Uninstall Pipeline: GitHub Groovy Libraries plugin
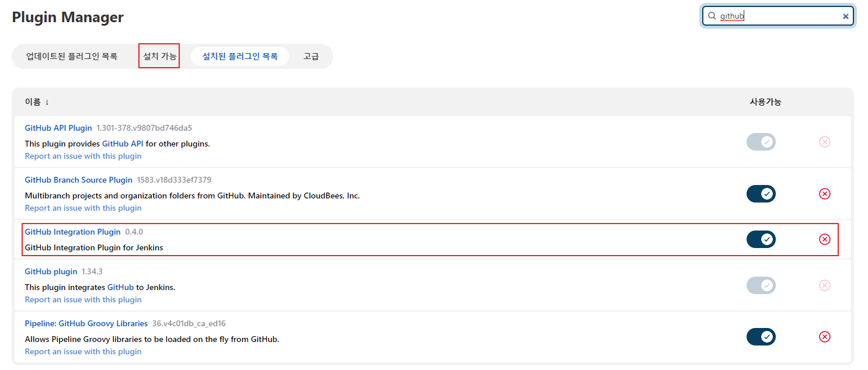The image size is (868, 370). (x=824, y=337)
